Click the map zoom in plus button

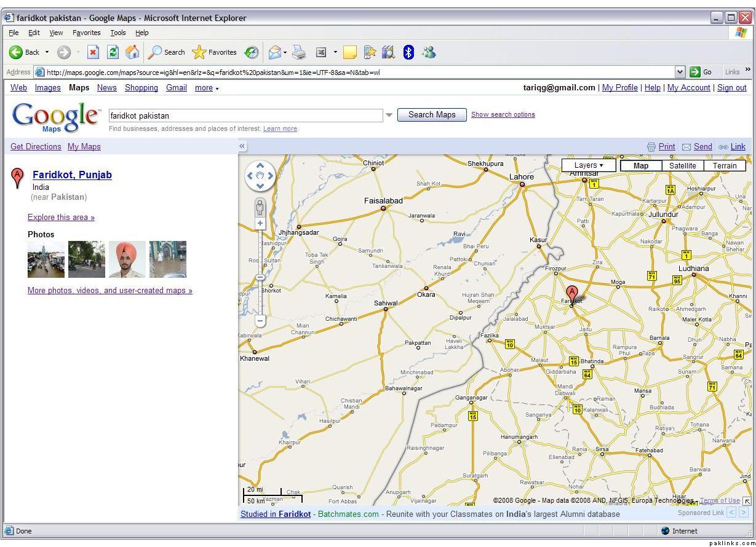tap(260, 224)
